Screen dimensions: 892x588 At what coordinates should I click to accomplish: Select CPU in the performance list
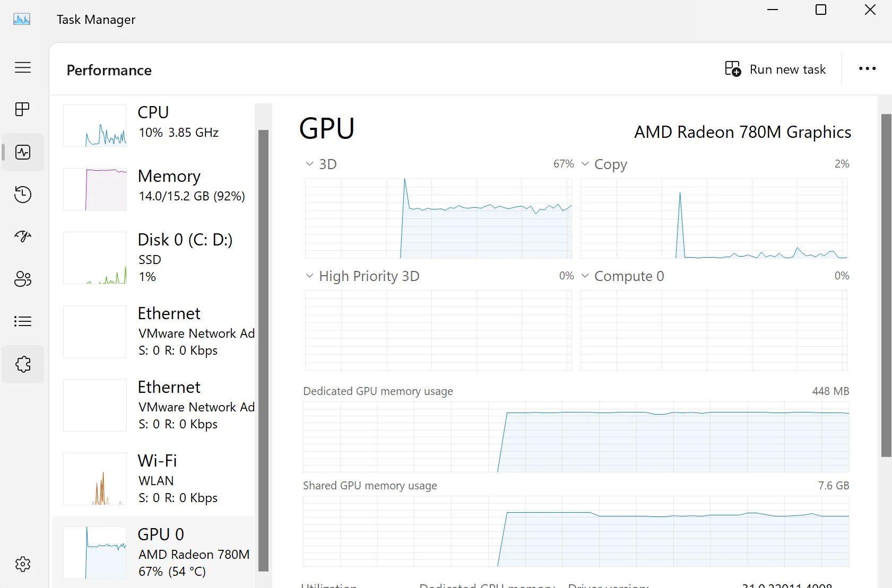[x=154, y=125]
